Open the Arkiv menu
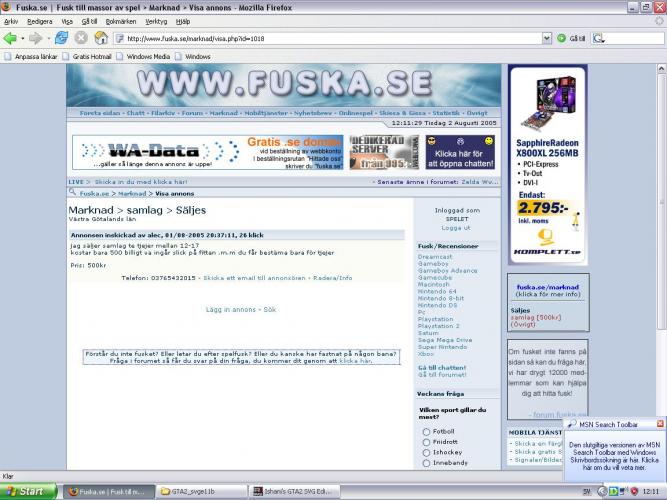Screen dimensions: 667x500 tap(11, 21)
